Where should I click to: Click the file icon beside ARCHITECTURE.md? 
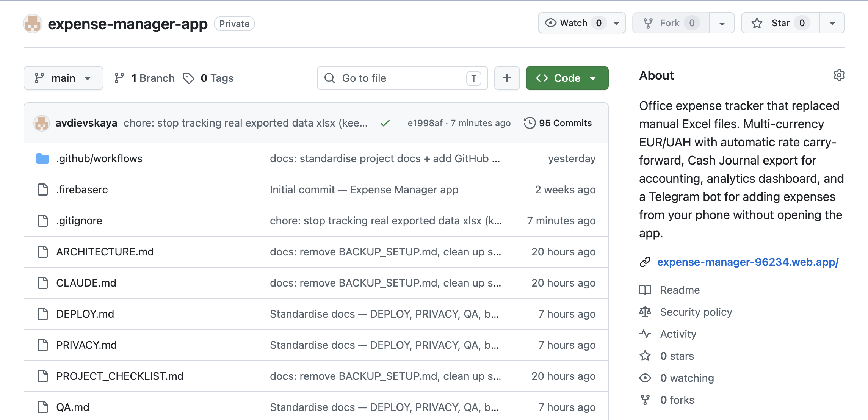point(43,252)
